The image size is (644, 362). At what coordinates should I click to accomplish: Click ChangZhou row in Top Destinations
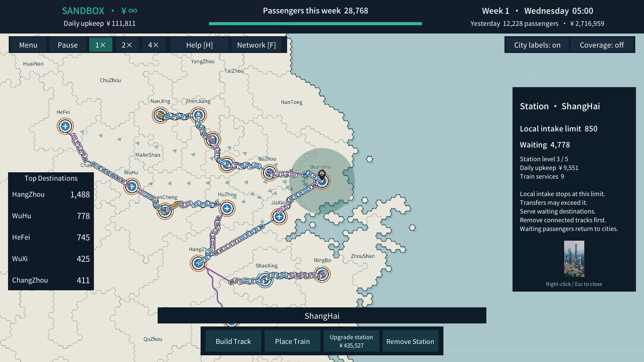point(51,280)
